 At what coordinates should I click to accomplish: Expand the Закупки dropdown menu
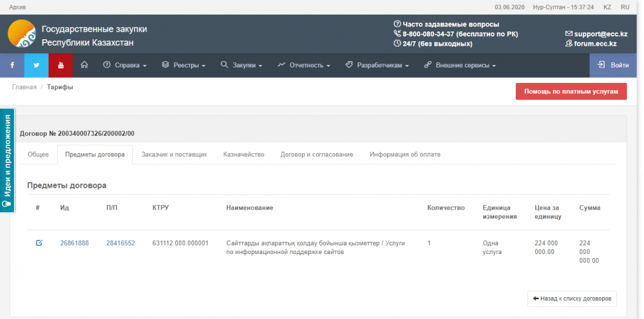242,65
